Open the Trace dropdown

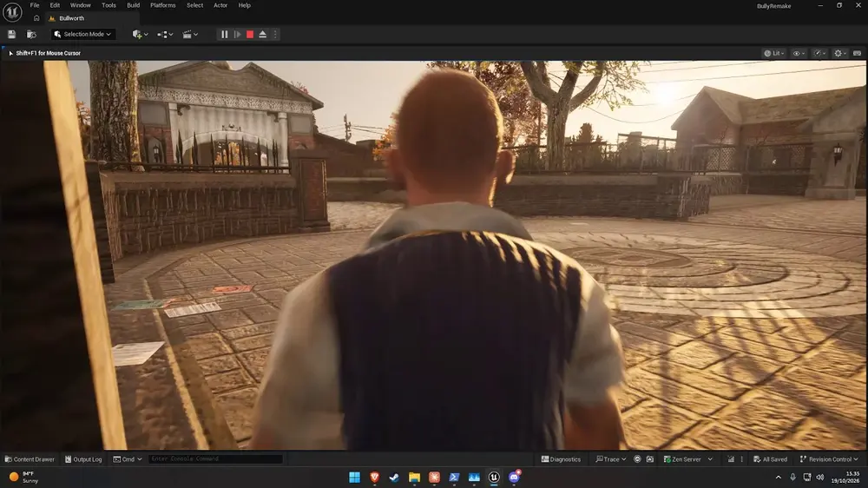tap(610, 459)
